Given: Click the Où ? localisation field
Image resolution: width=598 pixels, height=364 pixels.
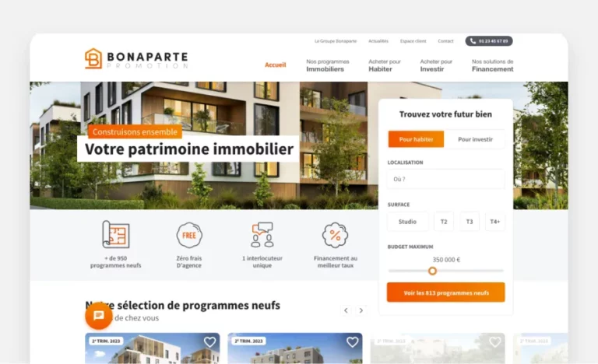Looking at the screenshot, I should (446, 179).
